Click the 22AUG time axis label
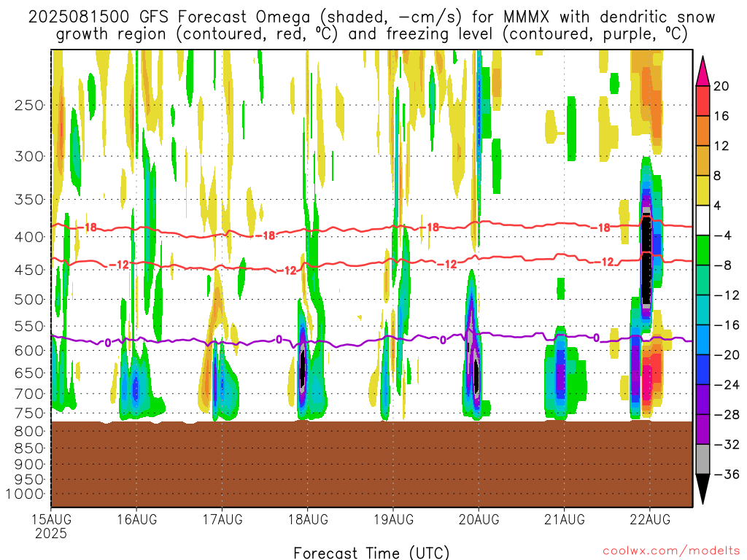747x560 pixels. [650, 519]
